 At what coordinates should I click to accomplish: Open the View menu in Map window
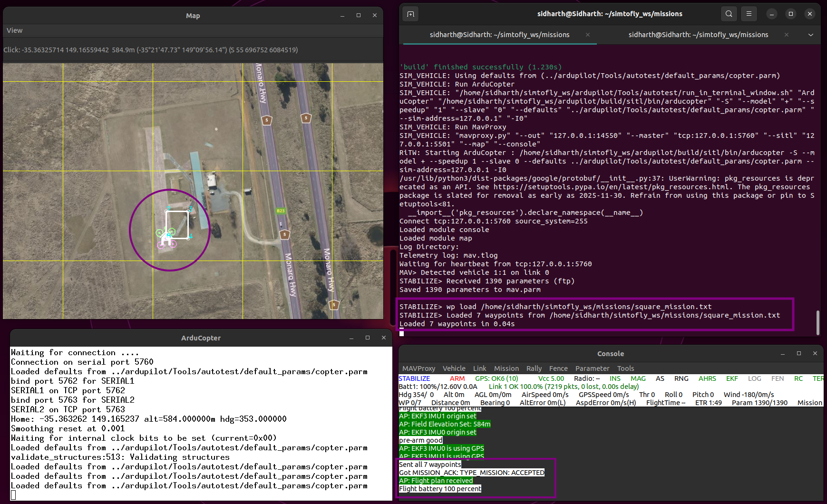14,30
